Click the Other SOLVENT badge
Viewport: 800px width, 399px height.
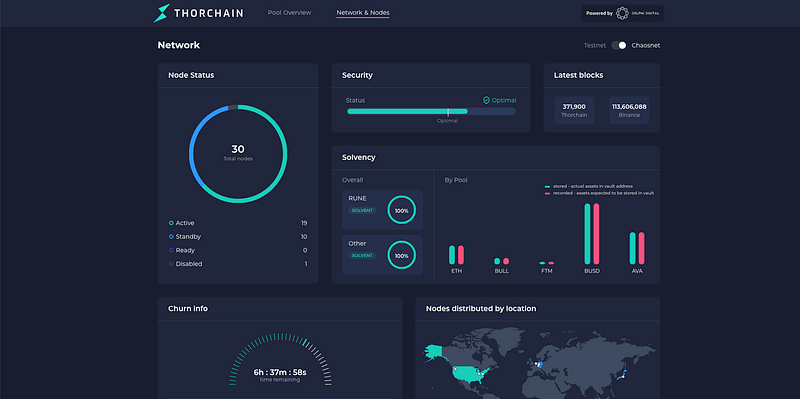(x=362, y=255)
